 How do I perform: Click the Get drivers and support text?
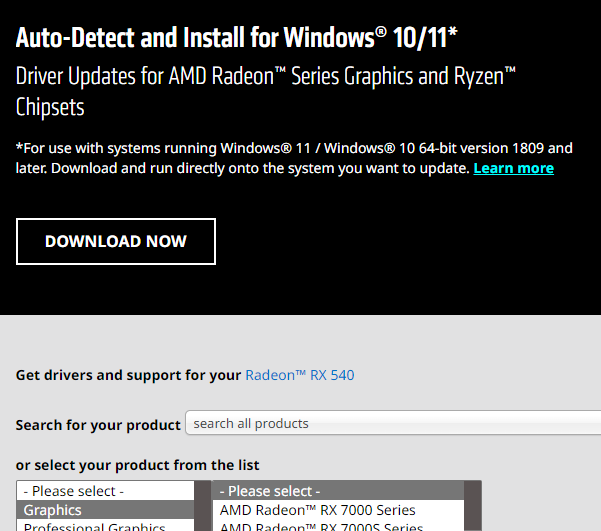[x=129, y=375]
